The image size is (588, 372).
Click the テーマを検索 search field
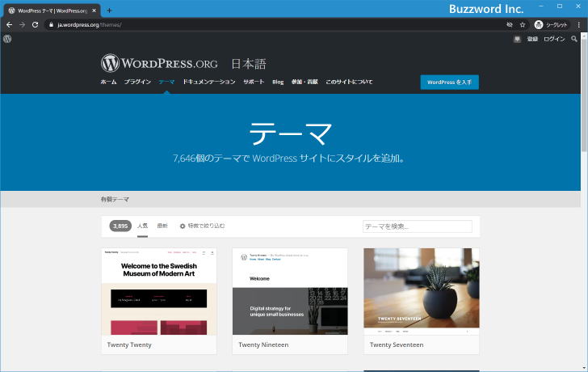click(x=418, y=226)
